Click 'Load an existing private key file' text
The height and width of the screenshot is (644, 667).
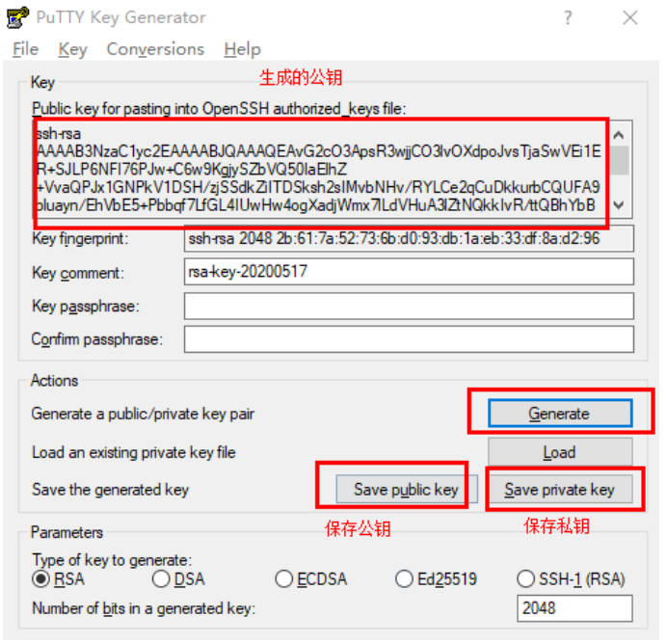tap(134, 452)
